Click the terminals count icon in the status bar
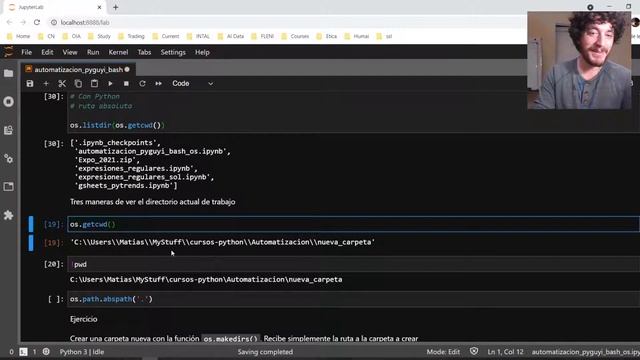The width and height of the screenshot is (640, 360). click(23, 352)
